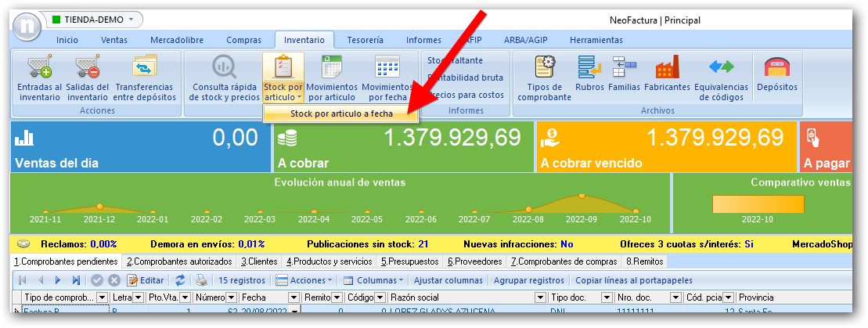Screen dimensions: 868x328
Task: Click the A cobrar vencido orange tile
Action: [665, 147]
